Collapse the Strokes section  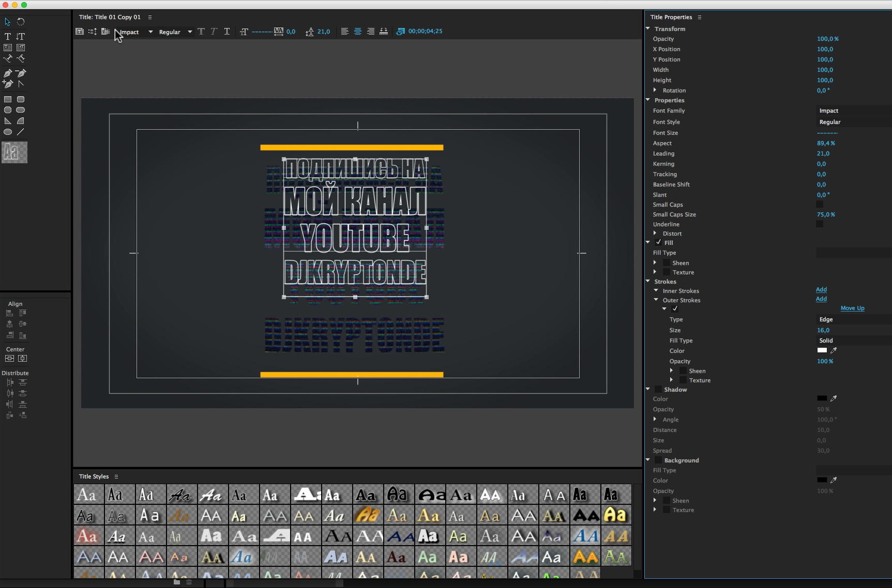[x=648, y=281]
